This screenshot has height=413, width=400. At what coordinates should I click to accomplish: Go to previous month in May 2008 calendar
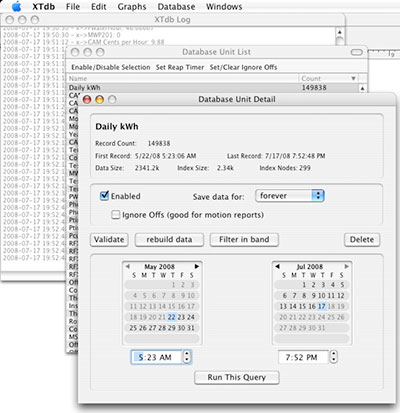tap(127, 266)
